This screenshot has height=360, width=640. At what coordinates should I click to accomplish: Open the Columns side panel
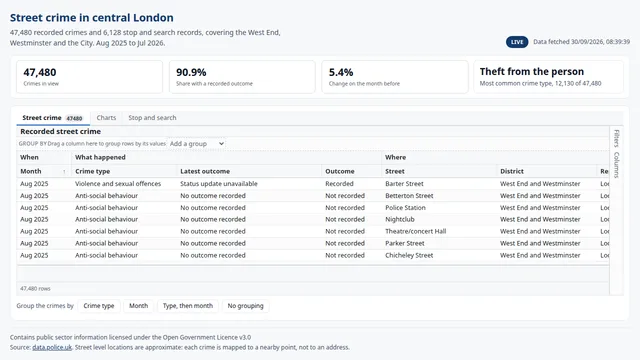coord(616,165)
